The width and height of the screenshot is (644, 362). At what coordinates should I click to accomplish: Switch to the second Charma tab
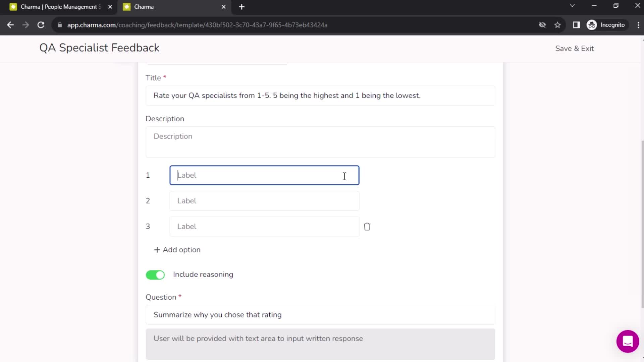coord(174,7)
